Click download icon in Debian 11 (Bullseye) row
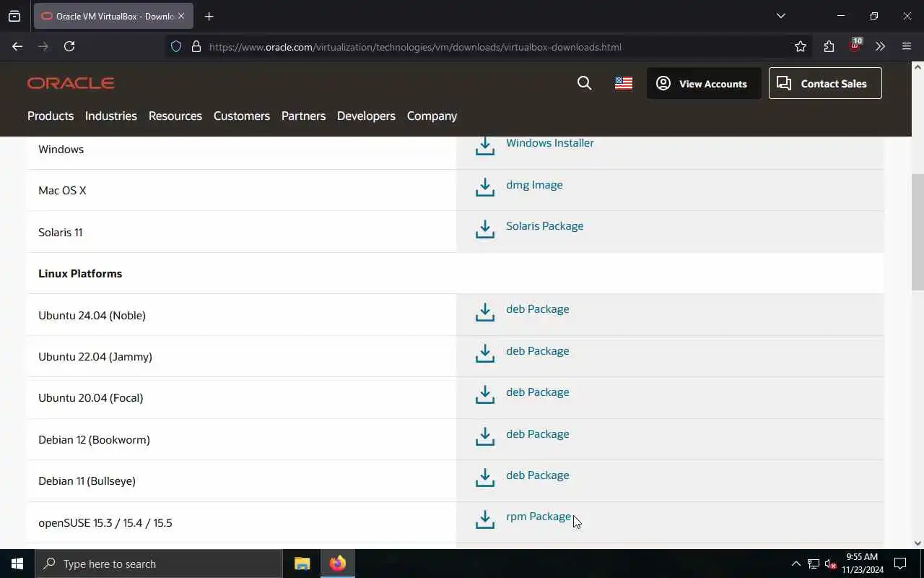 485,478
